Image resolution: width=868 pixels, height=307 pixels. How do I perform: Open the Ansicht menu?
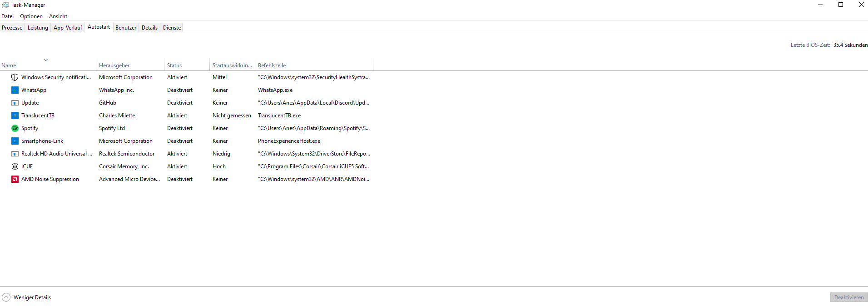click(58, 16)
